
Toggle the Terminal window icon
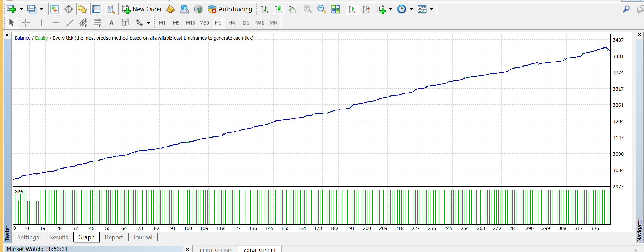pos(96,9)
